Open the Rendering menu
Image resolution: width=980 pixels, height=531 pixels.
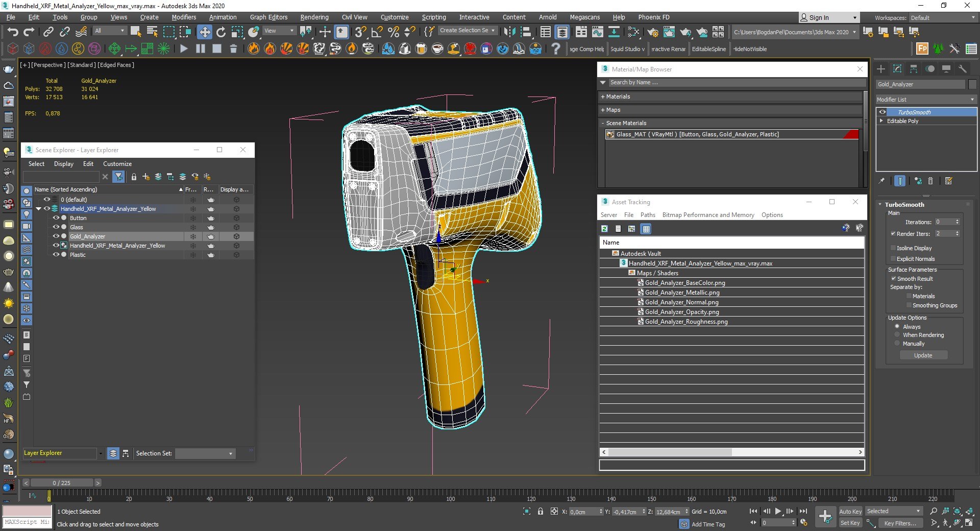314,17
